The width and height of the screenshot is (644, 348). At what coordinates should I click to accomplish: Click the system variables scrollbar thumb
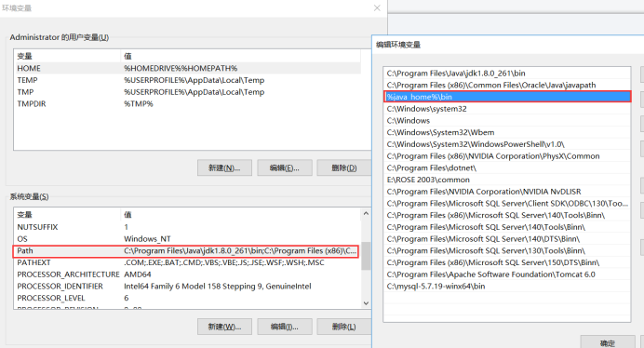pyautogui.click(x=366, y=256)
